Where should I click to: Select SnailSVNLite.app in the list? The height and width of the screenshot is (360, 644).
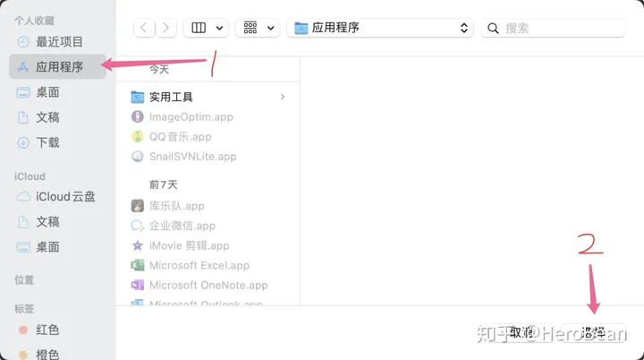(208, 157)
